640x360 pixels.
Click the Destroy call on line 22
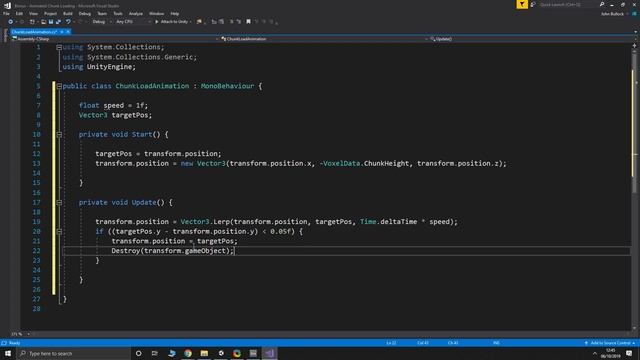tap(126, 251)
